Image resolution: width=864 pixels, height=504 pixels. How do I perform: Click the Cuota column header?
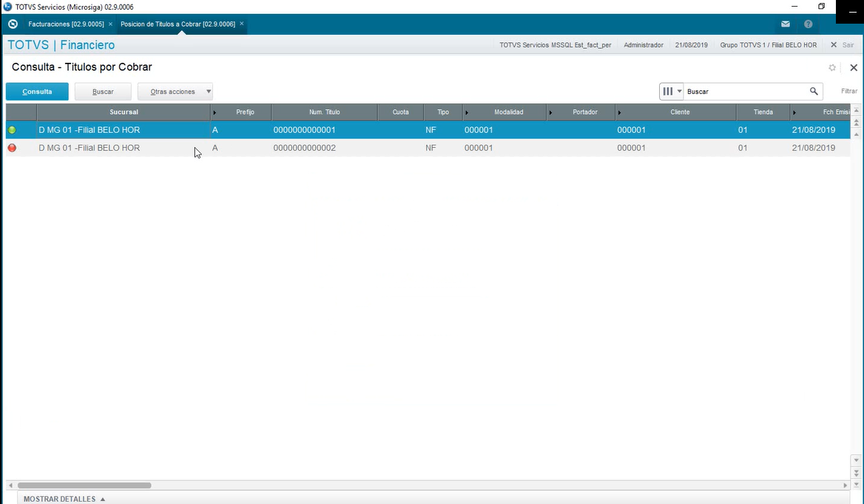pos(401,112)
